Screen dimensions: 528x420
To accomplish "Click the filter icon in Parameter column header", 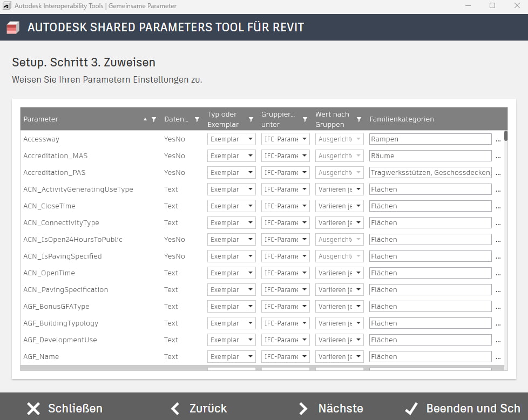I will click(x=154, y=119).
